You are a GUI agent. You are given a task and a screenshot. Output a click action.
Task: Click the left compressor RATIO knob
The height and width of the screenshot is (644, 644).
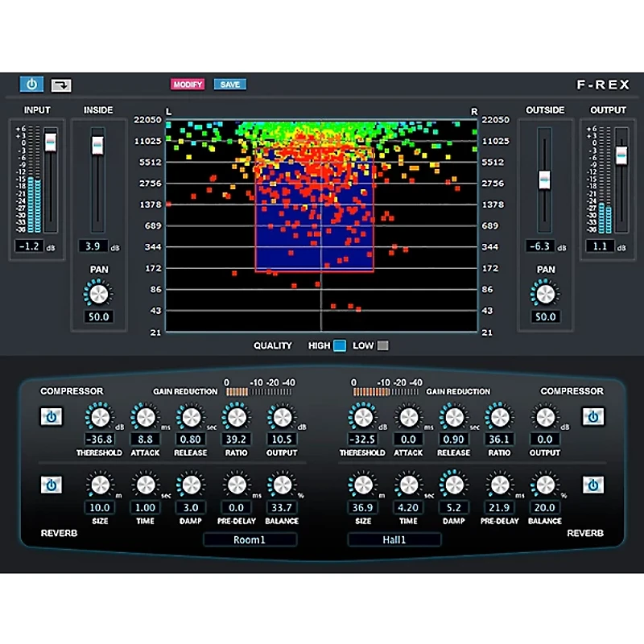click(x=235, y=417)
